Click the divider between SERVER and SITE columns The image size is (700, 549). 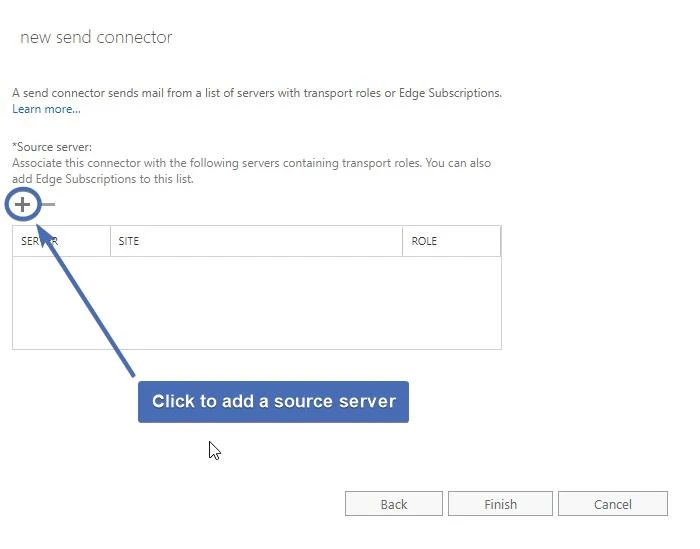[110, 241]
